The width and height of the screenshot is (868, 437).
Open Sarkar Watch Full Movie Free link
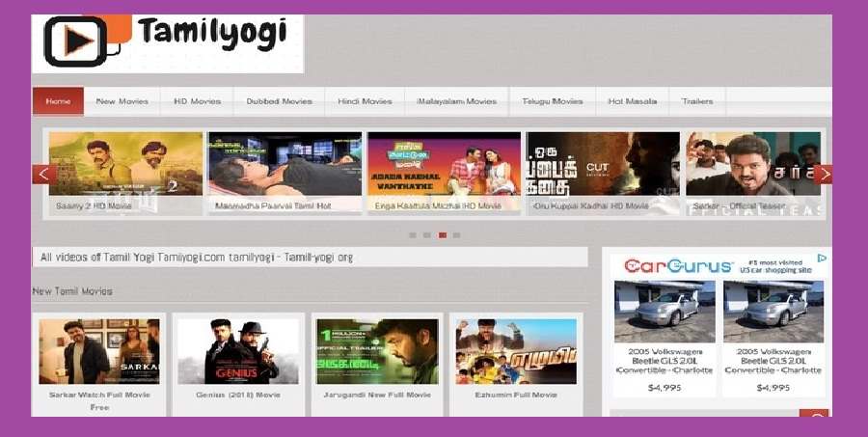[99, 401]
